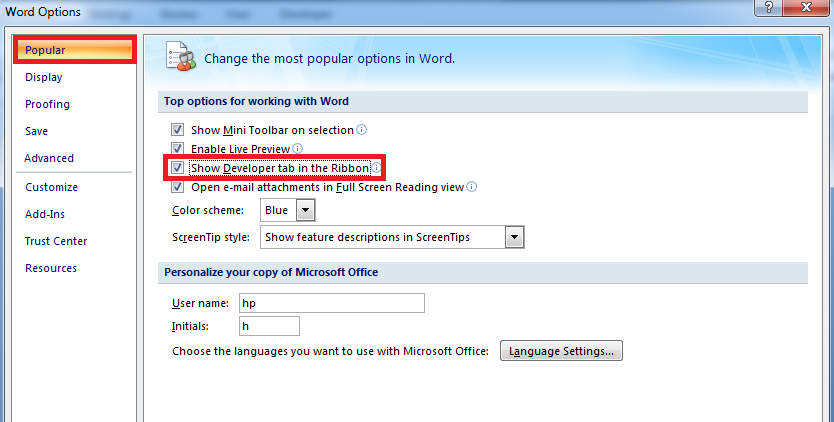This screenshot has width=834, height=422.
Task: Click the Help question mark button
Action: click(x=769, y=7)
